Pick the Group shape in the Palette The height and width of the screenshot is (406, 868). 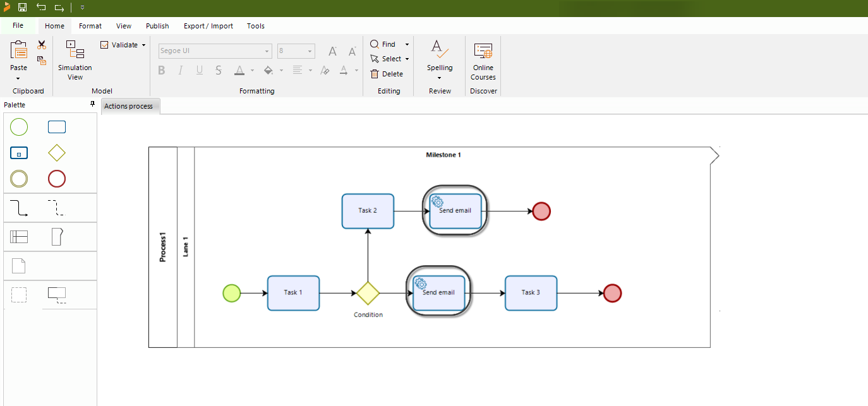(19, 295)
